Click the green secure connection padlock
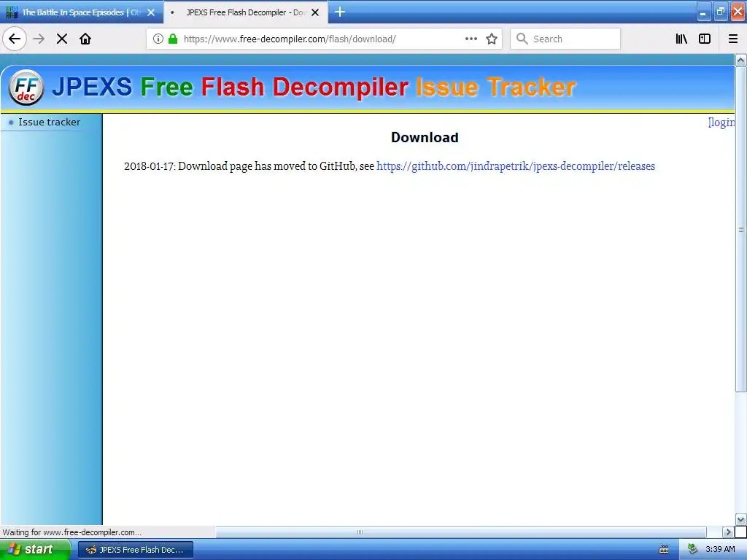This screenshot has width=747, height=560. coord(173,39)
